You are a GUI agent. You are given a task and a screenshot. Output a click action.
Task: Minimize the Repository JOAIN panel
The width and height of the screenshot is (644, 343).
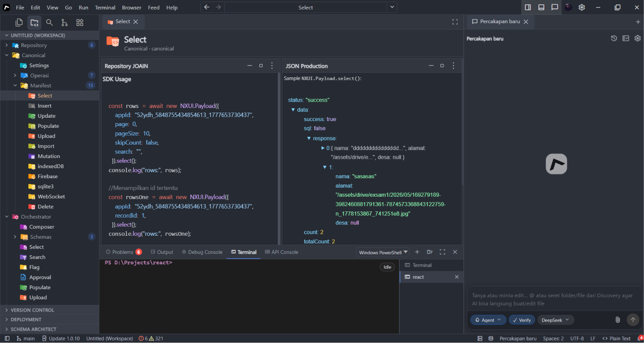250,66
